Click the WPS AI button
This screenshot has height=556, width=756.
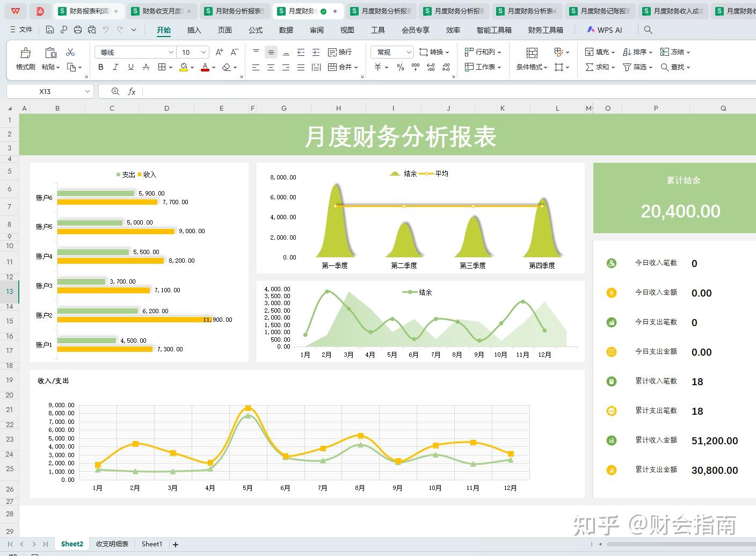click(605, 30)
